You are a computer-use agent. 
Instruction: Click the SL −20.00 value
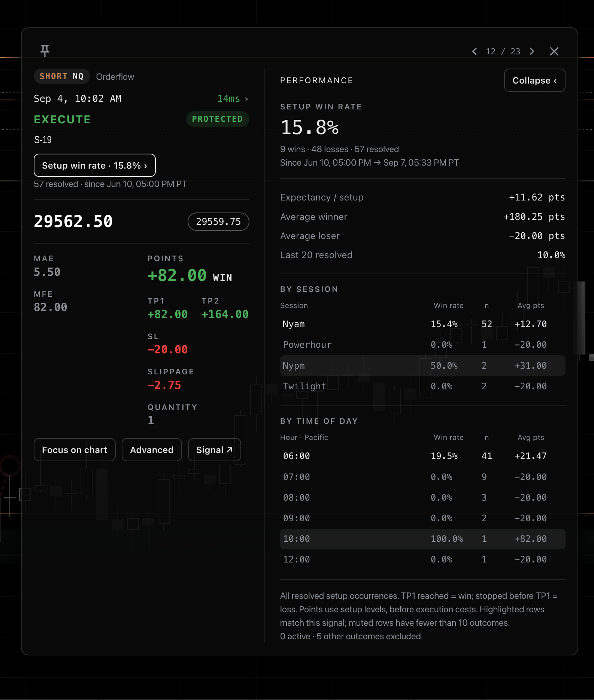coord(168,350)
